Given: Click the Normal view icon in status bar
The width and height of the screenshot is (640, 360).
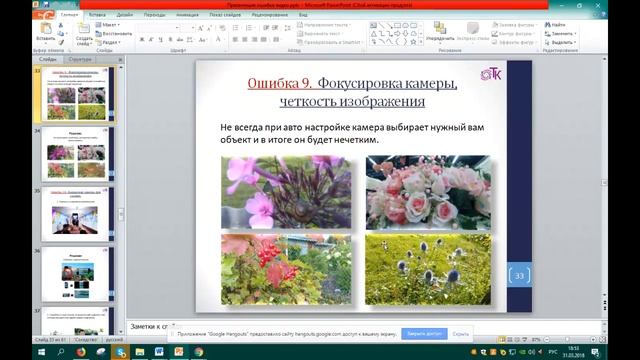Looking at the screenshot, I should tap(502, 340).
